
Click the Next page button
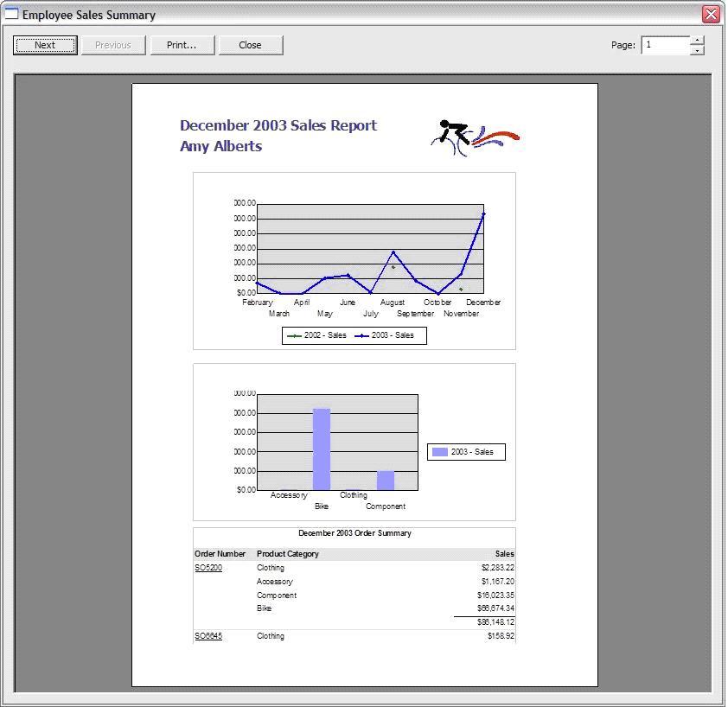click(x=45, y=45)
